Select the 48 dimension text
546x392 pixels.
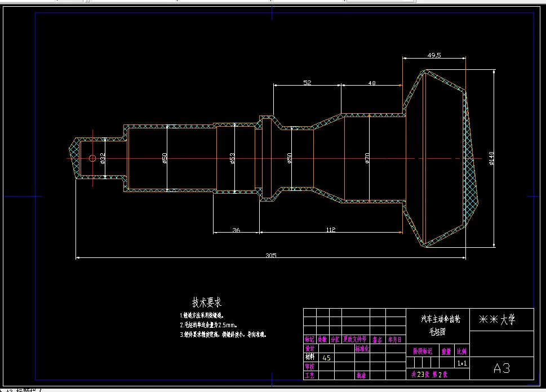(x=372, y=83)
